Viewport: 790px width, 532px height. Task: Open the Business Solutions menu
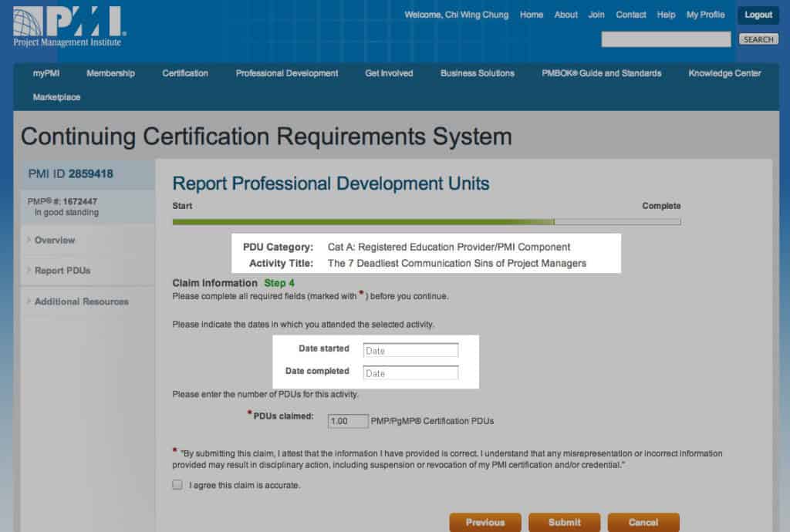point(477,73)
